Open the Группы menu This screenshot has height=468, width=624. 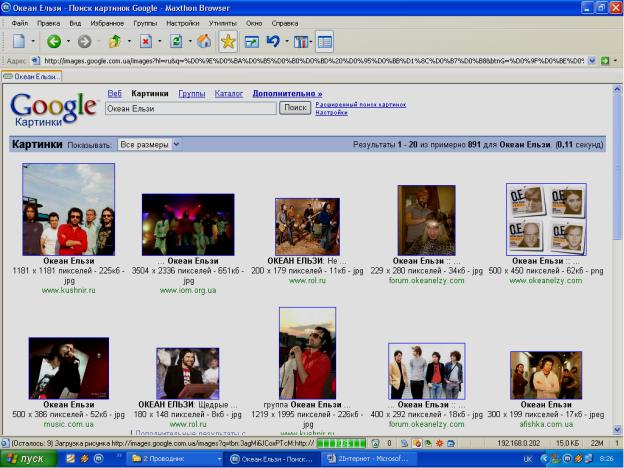[145, 23]
